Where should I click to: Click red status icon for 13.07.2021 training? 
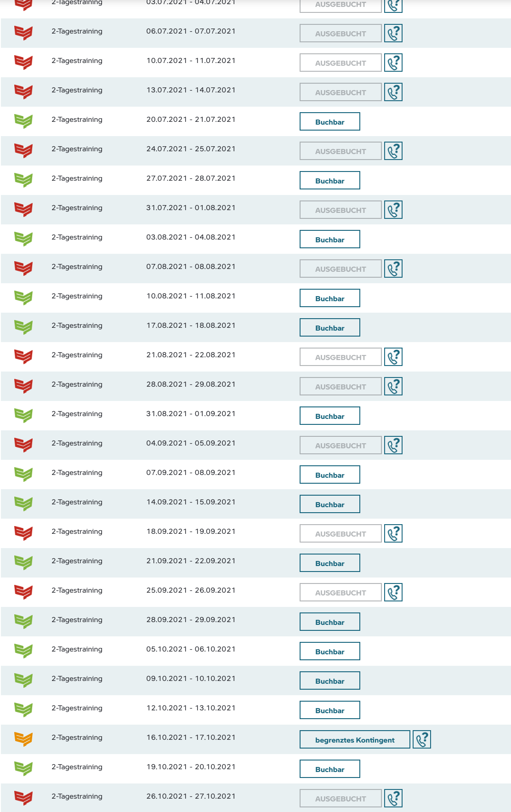coord(23,91)
